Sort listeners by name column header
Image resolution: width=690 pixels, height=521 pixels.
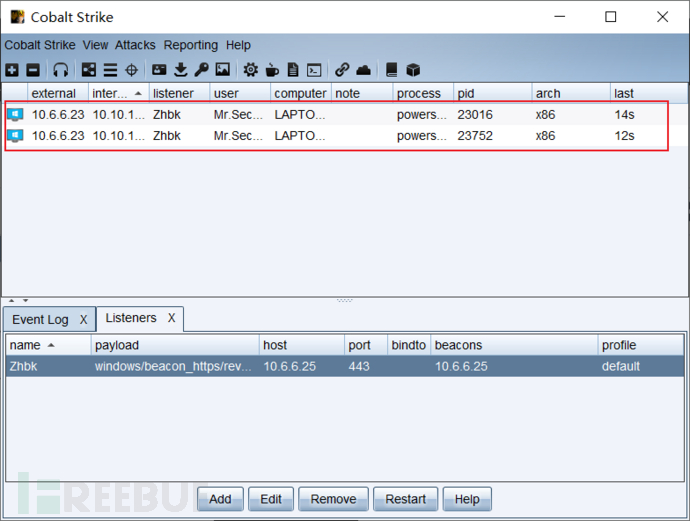click(48, 345)
